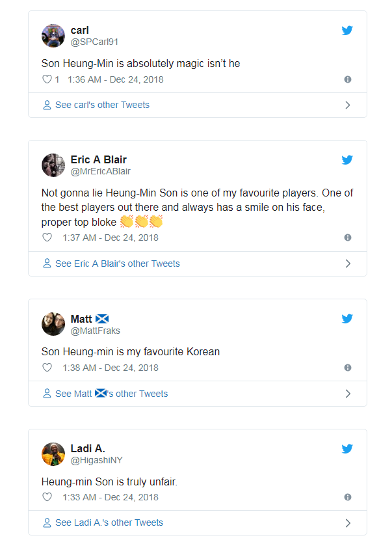Open See Matt's other Tweets link

click(x=105, y=394)
